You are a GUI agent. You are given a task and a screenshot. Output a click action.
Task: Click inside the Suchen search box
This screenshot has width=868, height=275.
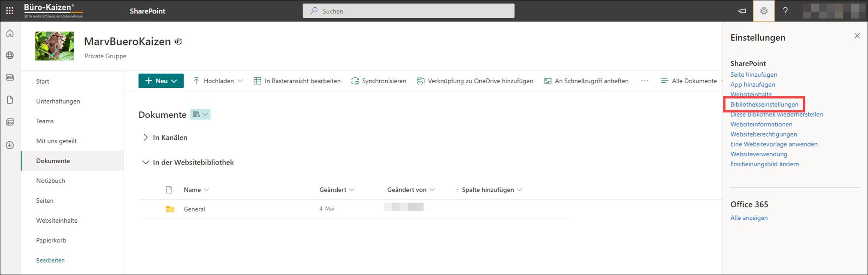(x=408, y=11)
